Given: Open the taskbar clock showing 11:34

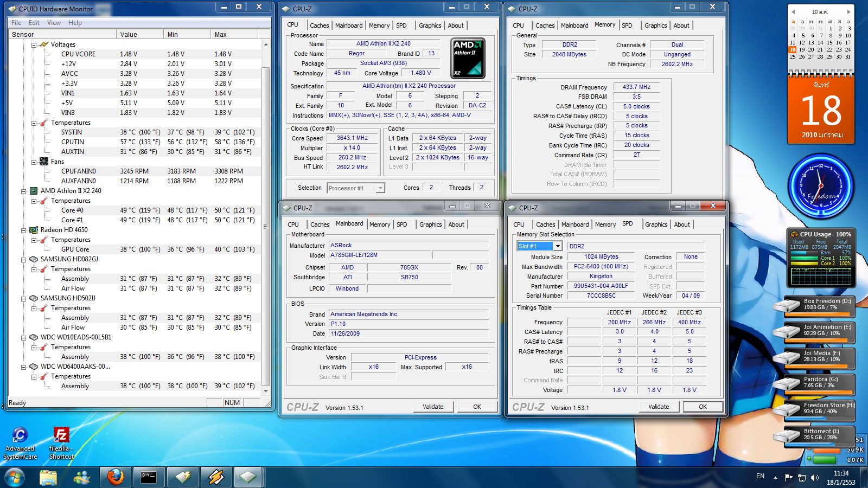Looking at the screenshot, I should point(841,478).
